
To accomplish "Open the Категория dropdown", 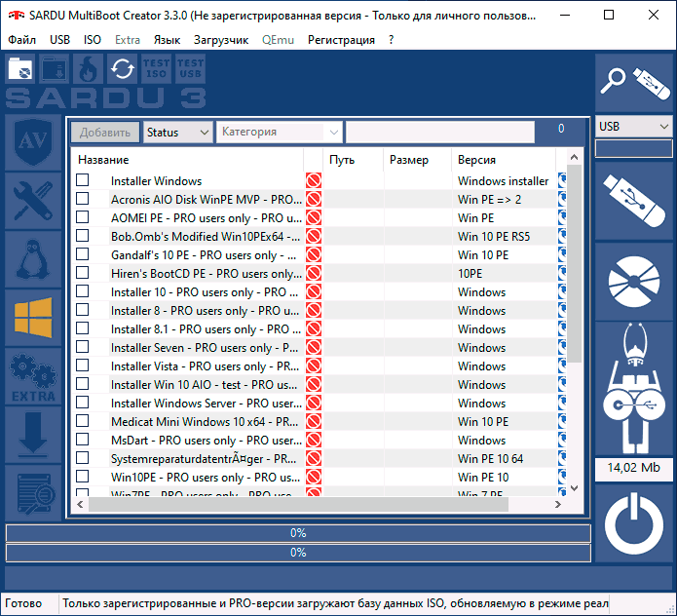I will pos(279,132).
